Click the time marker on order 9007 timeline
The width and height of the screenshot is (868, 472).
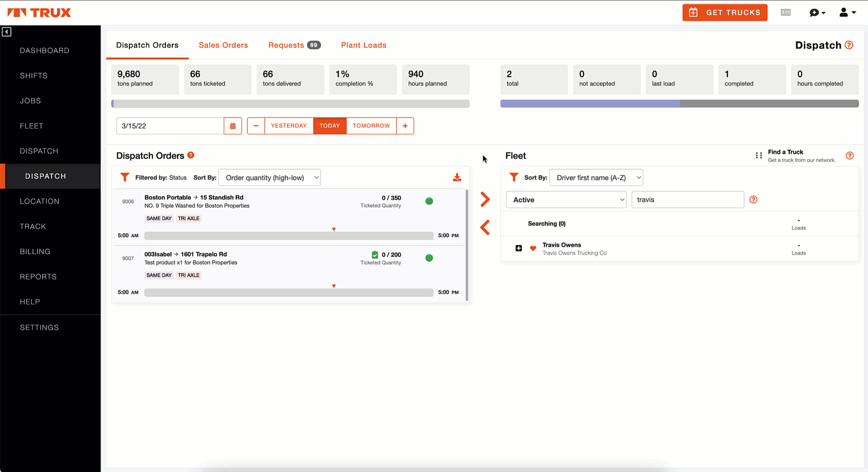(x=334, y=286)
